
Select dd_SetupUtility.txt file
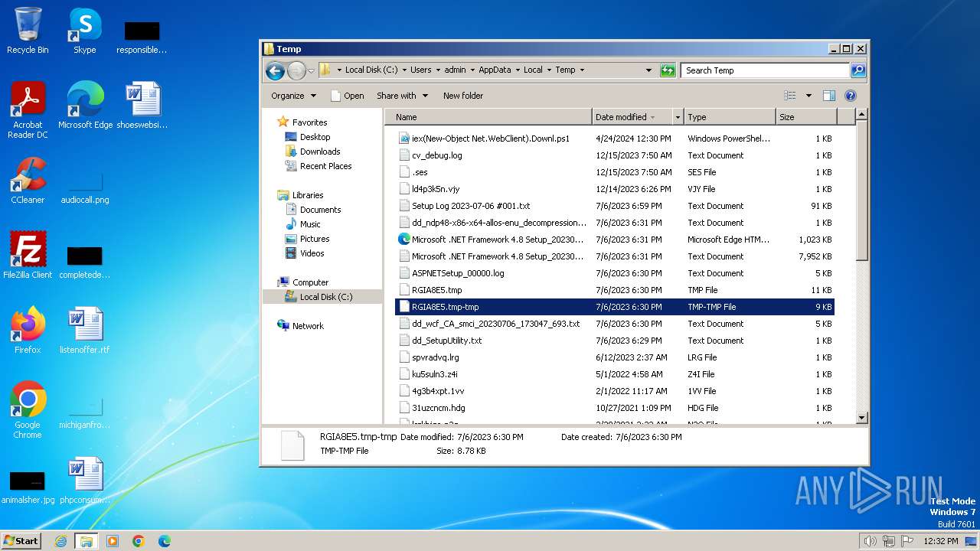pyautogui.click(x=615, y=341)
